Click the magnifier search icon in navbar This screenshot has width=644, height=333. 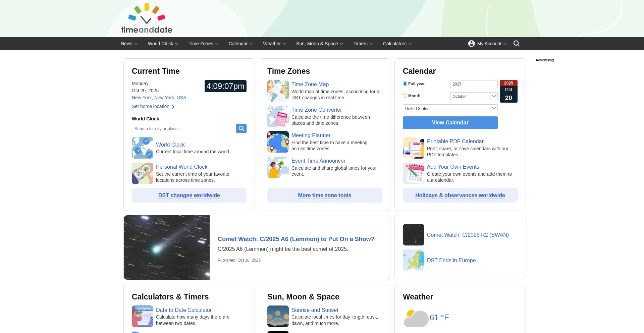click(517, 44)
